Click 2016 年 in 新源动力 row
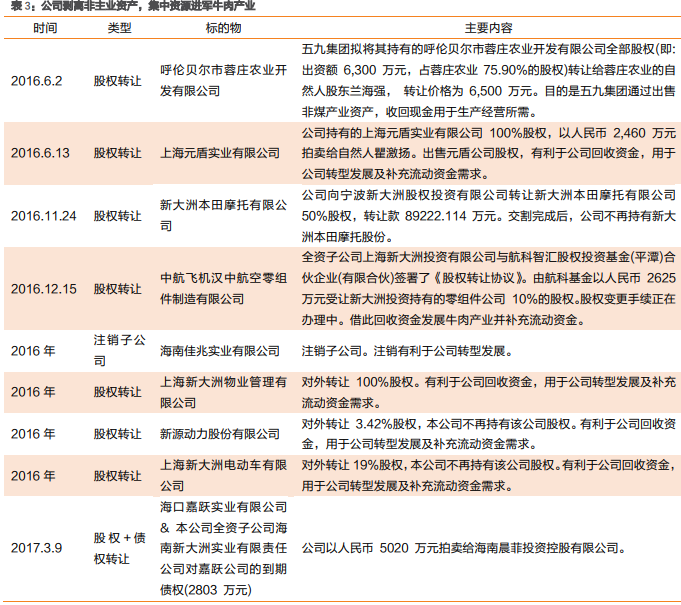681x605 pixels. pyautogui.click(x=33, y=434)
